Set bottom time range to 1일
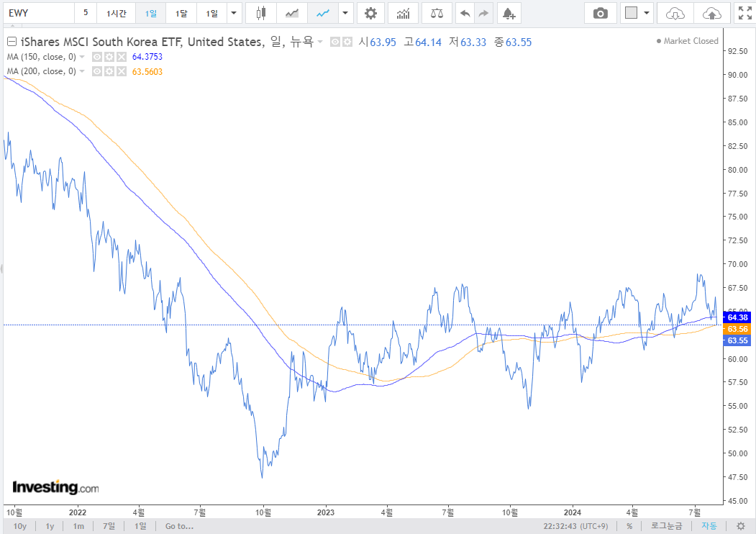756x534 pixels. tap(140, 526)
